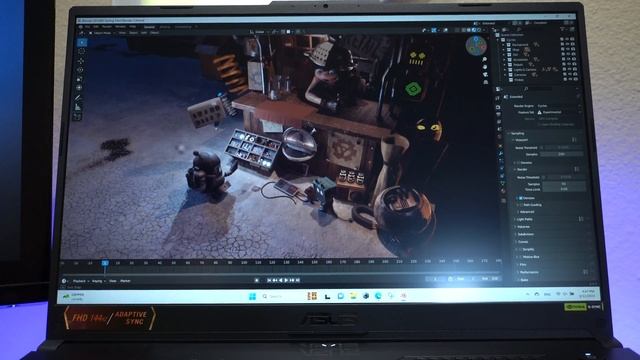Open the timeline Keying menu
The width and height of the screenshot is (640, 360).
click(x=97, y=281)
